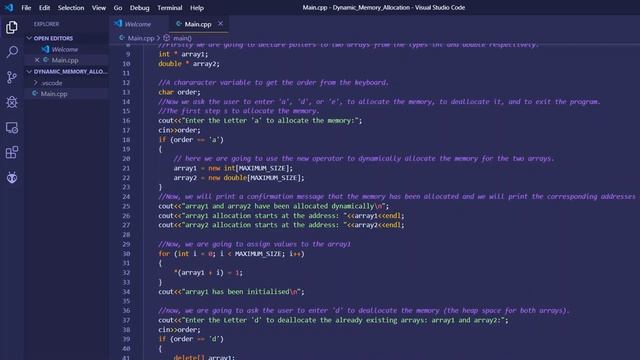This screenshot has height=360, width=640.
Task: Click Main.cpp in the breadcrumb
Action: [140, 38]
